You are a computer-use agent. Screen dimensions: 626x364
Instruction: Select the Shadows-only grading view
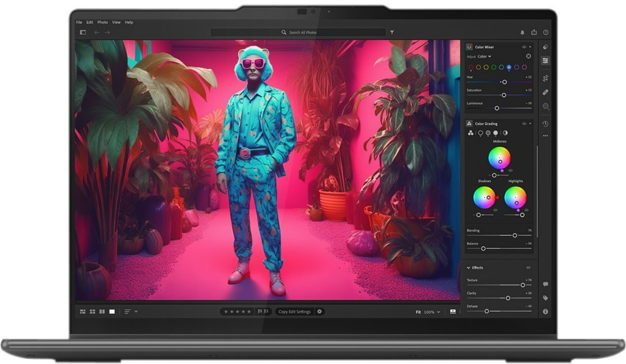pyautogui.click(x=480, y=133)
